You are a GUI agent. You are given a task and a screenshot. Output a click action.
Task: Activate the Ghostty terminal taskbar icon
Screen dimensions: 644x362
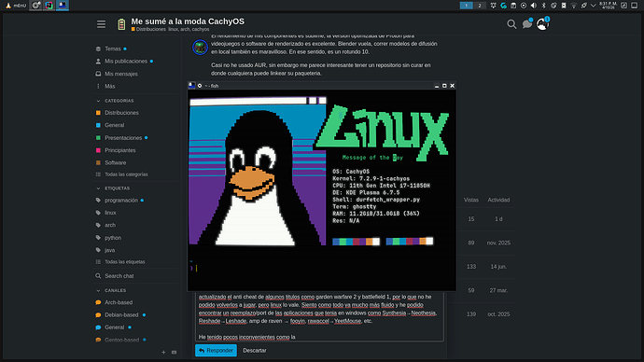(62, 6)
